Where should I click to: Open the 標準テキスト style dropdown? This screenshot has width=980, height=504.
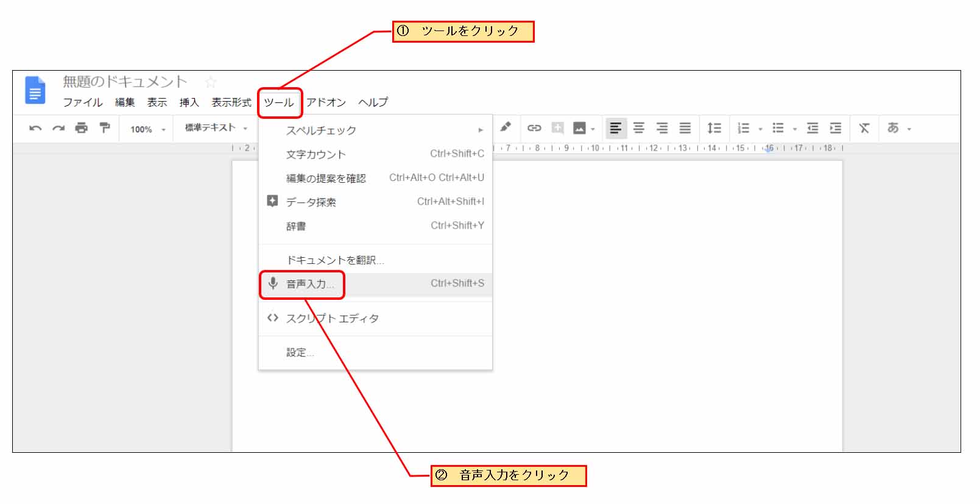click(216, 128)
